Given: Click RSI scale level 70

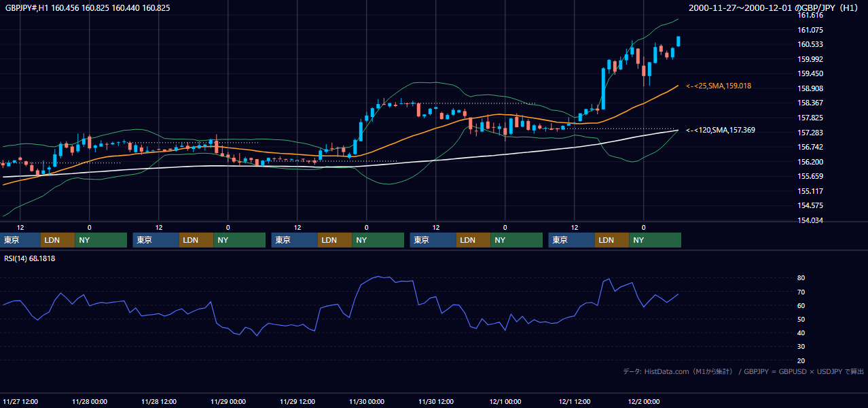Looking at the screenshot, I should point(801,292).
